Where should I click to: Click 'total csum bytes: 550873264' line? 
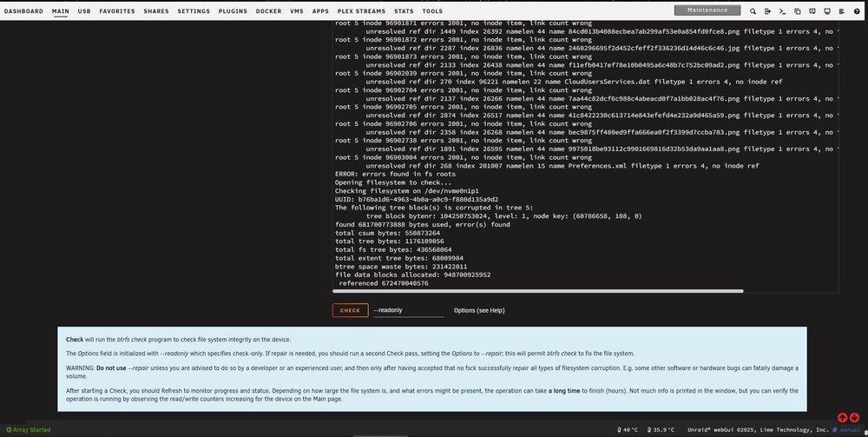click(x=387, y=233)
